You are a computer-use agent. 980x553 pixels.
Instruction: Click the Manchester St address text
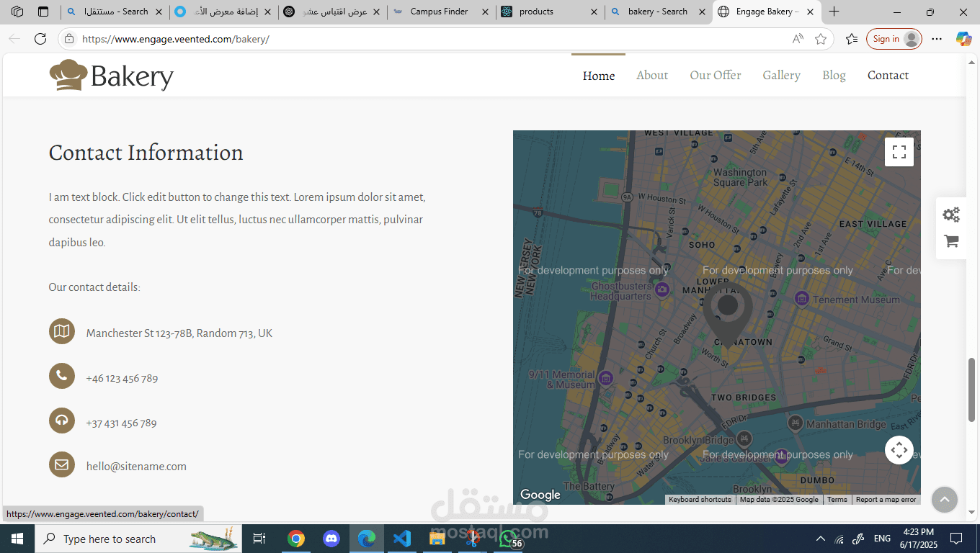pos(179,333)
